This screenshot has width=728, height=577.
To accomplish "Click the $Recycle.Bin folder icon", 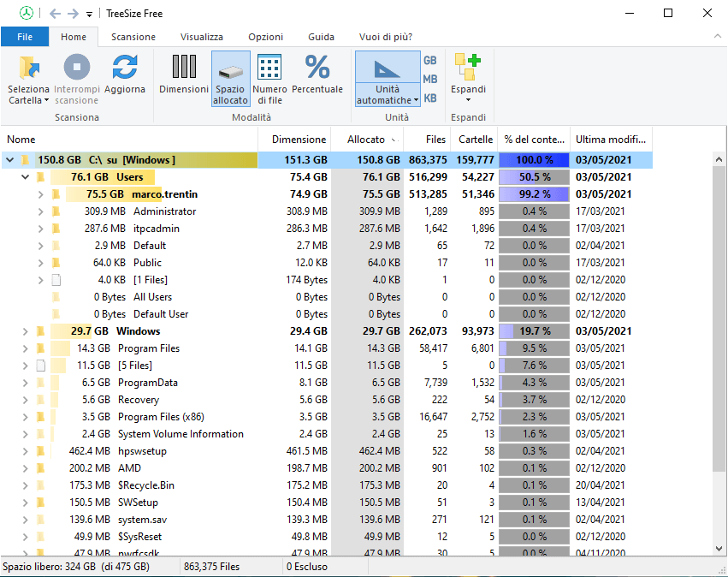I will click(x=41, y=485).
